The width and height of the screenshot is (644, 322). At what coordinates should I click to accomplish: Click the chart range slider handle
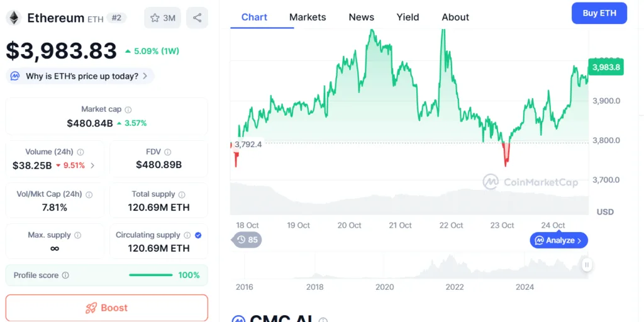(x=587, y=265)
